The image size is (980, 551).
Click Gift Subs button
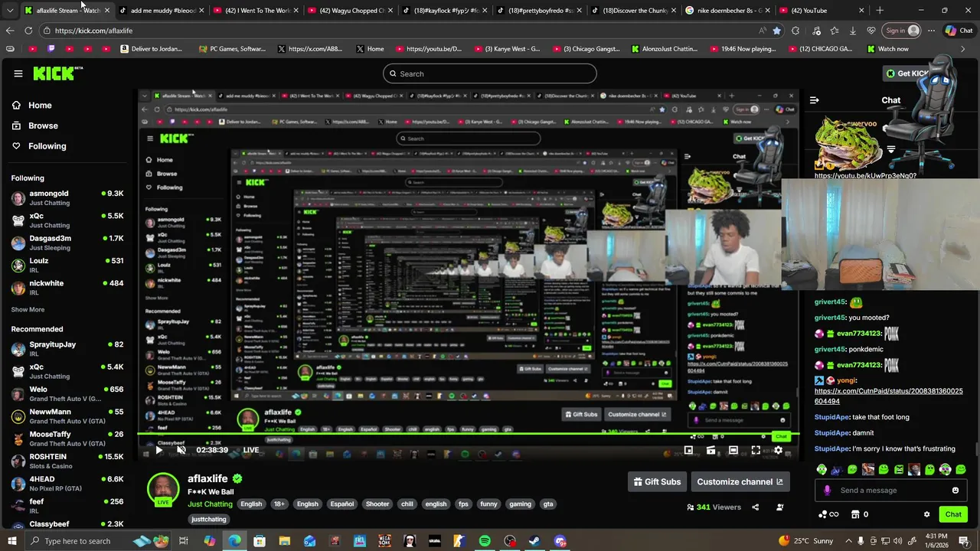tap(657, 481)
